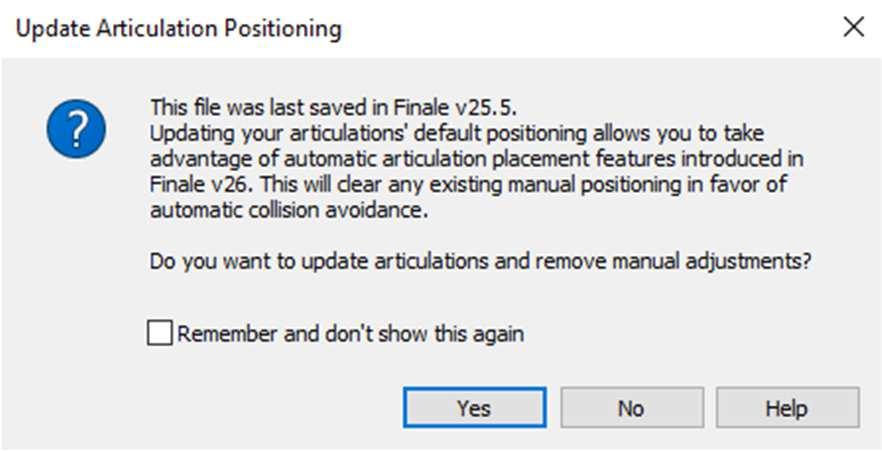This screenshot has width=882, height=451.
Task: Click the "last saved in Finale v25.5" line
Action: (332, 107)
